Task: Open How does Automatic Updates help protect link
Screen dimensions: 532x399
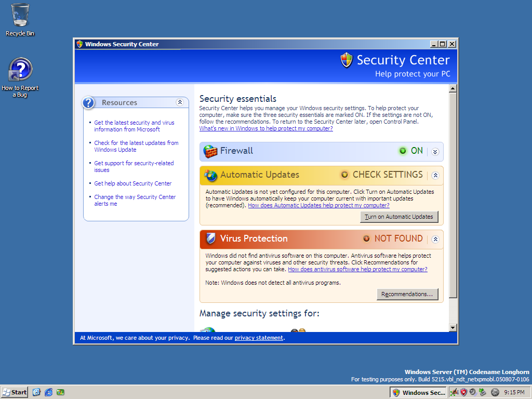Action: pyautogui.click(x=318, y=205)
